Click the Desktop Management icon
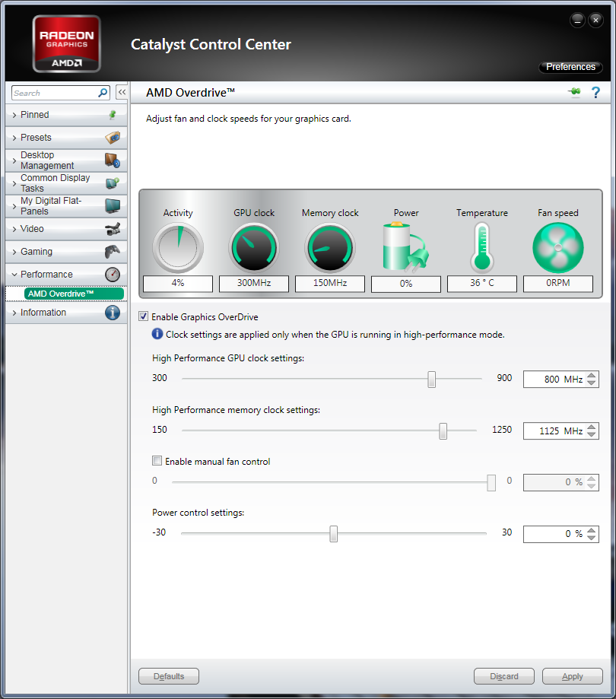Image resolution: width=616 pixels, height=699 pixels. click(x=113, y=160)
